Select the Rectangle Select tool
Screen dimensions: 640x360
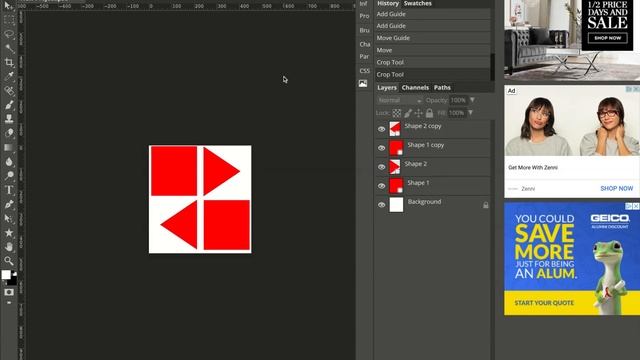tap(9, 20)
